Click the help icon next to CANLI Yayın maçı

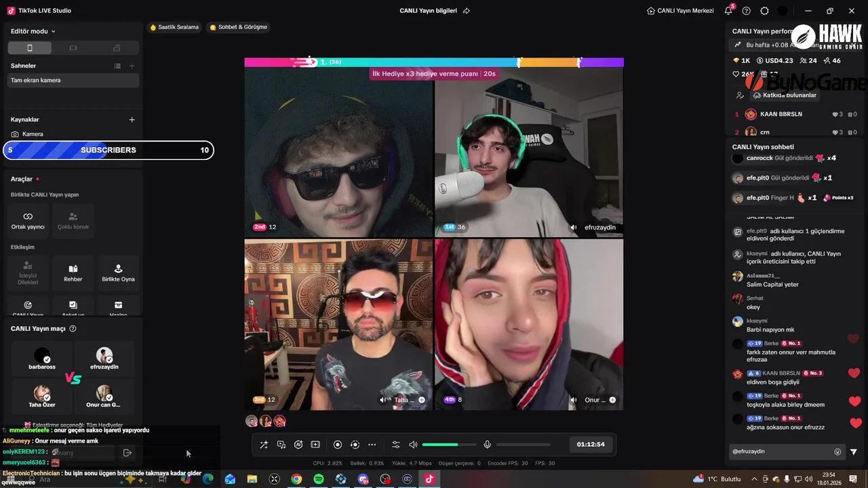(x=73, y=329)
